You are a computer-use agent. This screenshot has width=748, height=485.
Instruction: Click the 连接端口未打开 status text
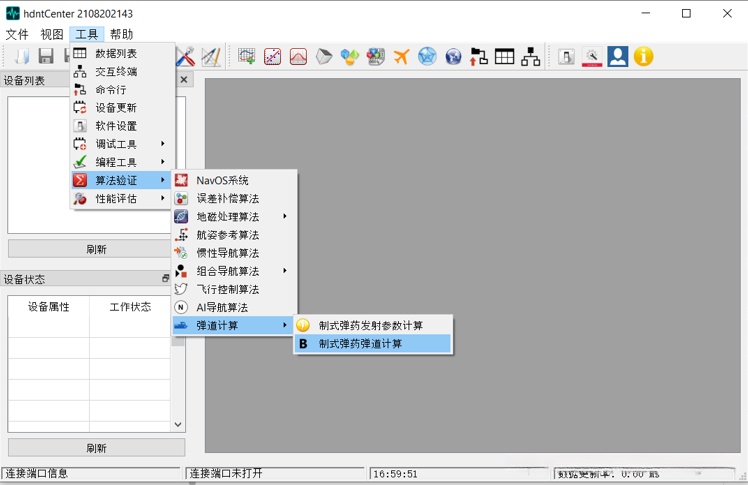click(x=226, y=473)
